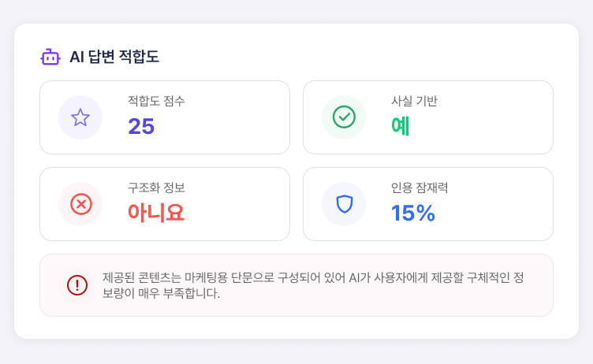Click the green checkmark circle icon
Screen dimensions: 593x364
344,117
